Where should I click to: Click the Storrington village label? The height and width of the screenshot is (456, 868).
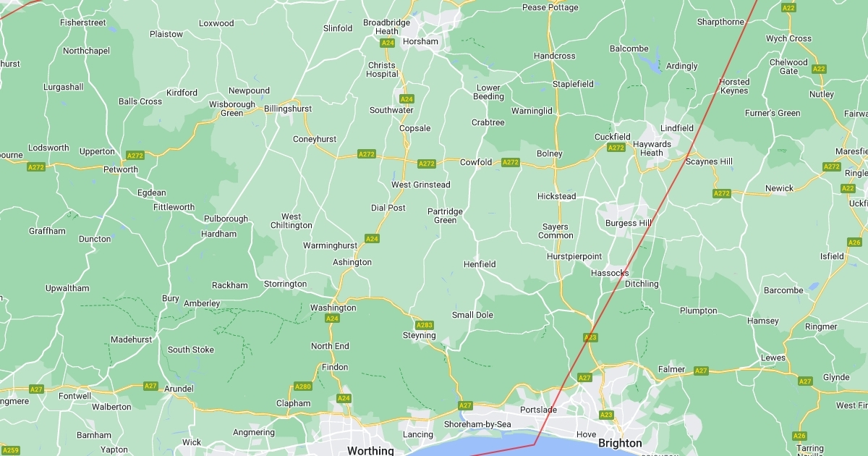(285, 284)
